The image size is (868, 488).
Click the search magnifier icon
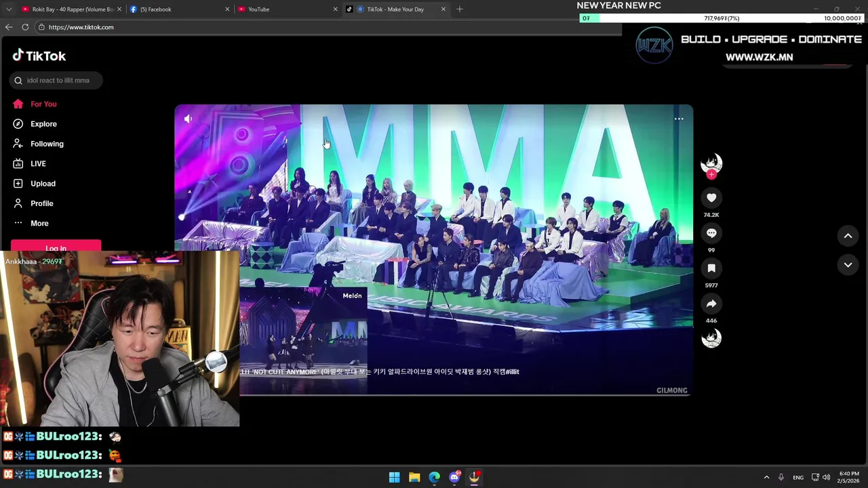(18, 80)
